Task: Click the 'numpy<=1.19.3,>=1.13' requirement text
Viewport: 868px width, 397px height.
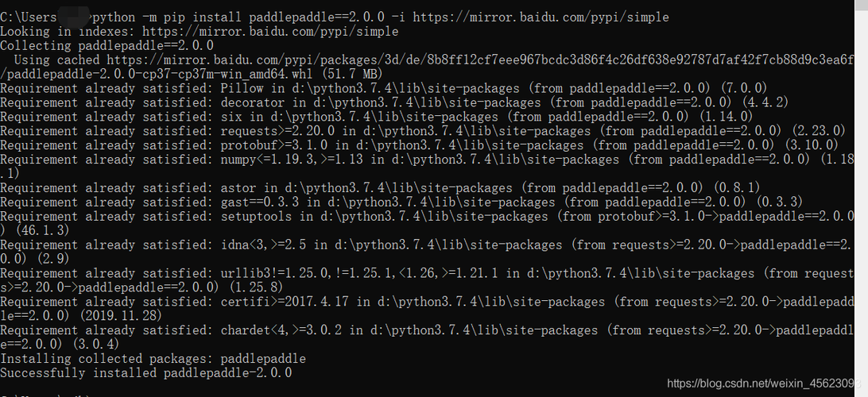Action: 291,160
